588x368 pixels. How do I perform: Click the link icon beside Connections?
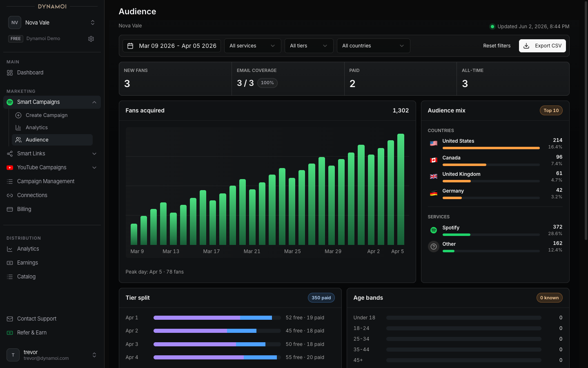pyautogui.click(x=10, y=195)
